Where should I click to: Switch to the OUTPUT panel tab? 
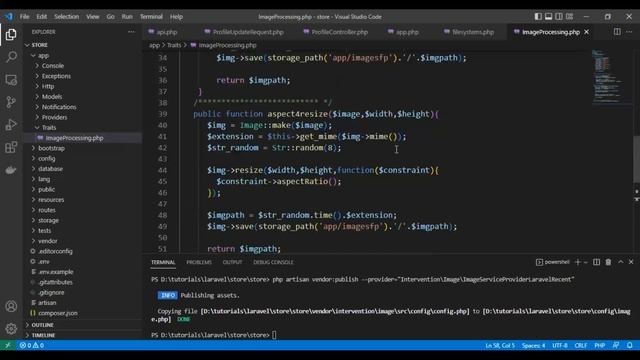point(232,262)
